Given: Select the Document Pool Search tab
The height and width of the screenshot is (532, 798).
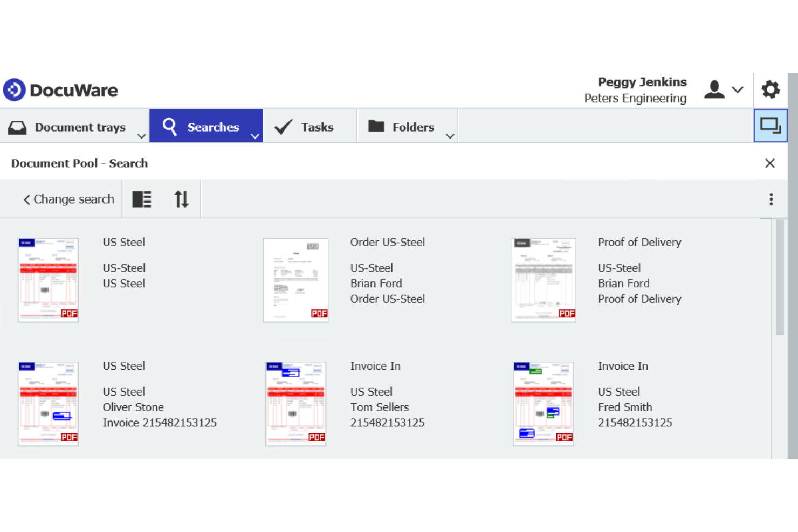Looking at the screenshot, I should (79, 163).
